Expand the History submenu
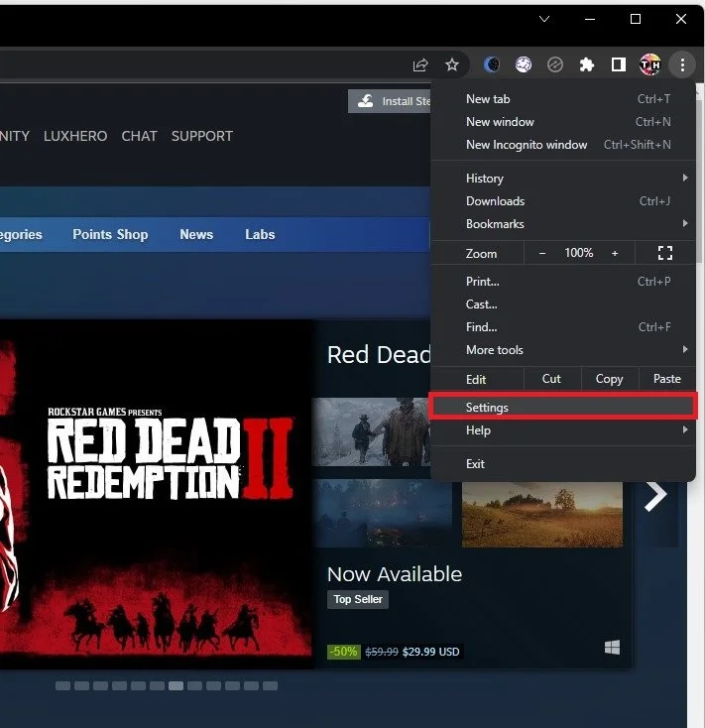Viewport: 705px width, 728px height. pos(563,179)
